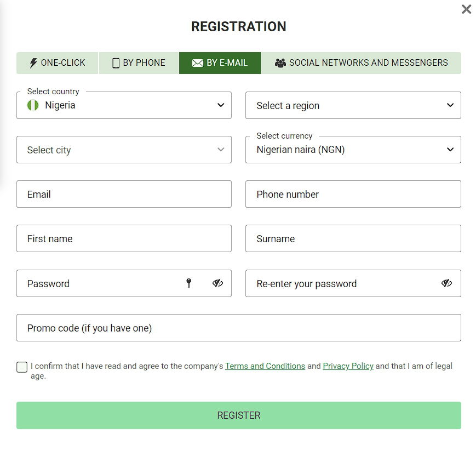Toggle password visibility in Password field
This screenshot has height=462, width=476.
coord(217,283)
